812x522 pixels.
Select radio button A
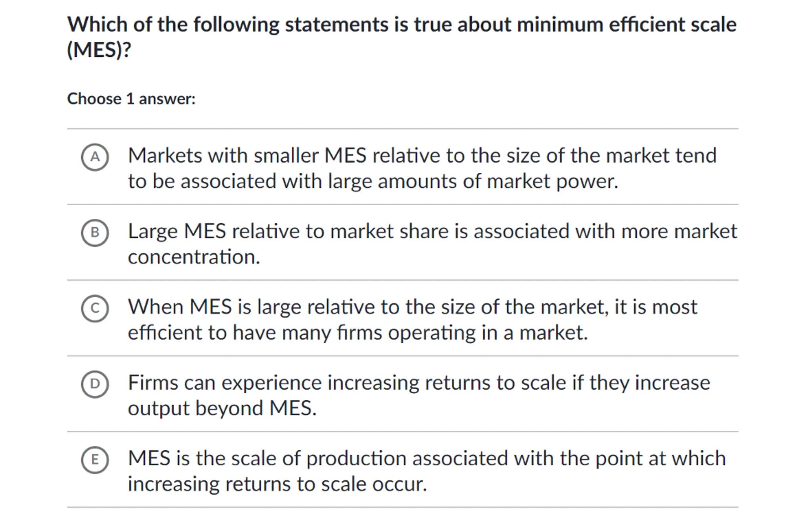tap(95, 157)
